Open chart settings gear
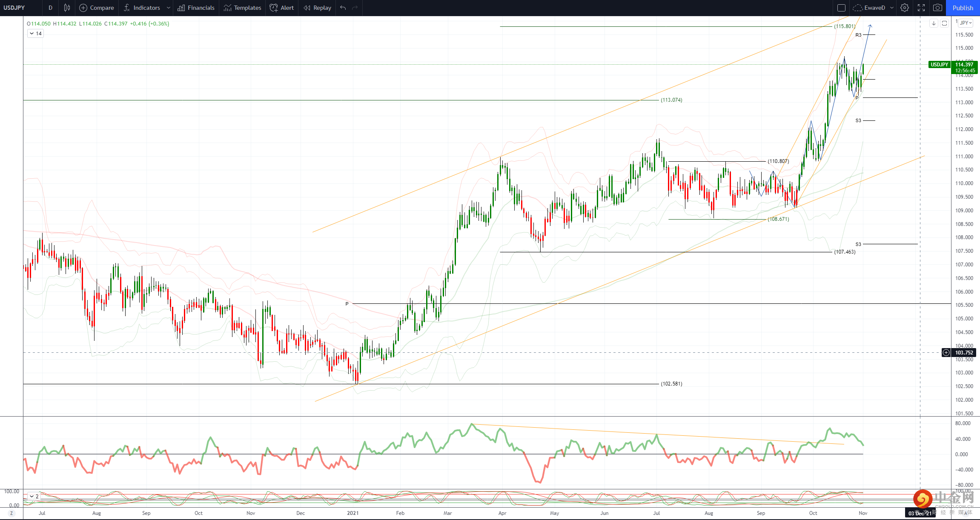980x520 pixels. pos(905,8)
